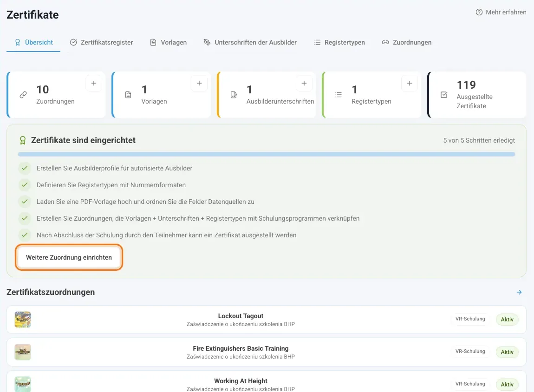Click the help icon beside Mehr erfahren
The image size is (534, 392).
[479, 12]
